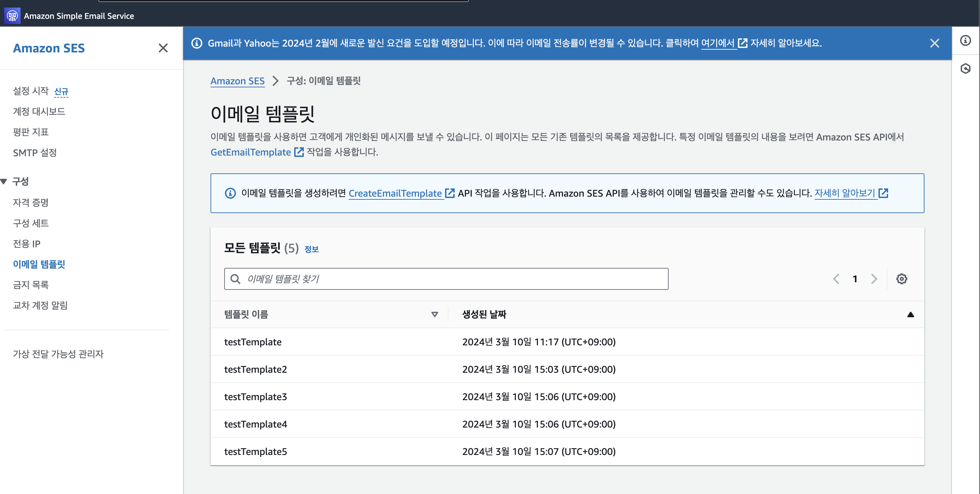Select the testTemplate row name
The image size is (980, 494).
[253, 342]
